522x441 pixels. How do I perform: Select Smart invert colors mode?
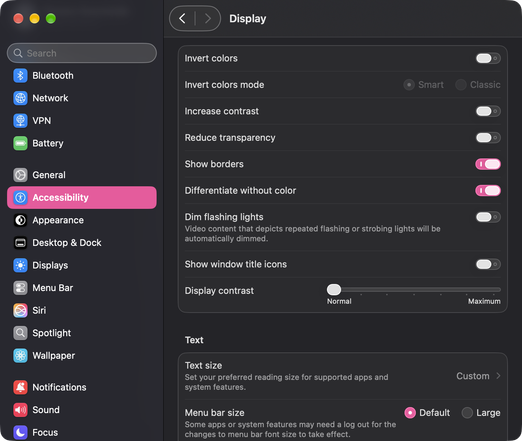coord(409,85)
